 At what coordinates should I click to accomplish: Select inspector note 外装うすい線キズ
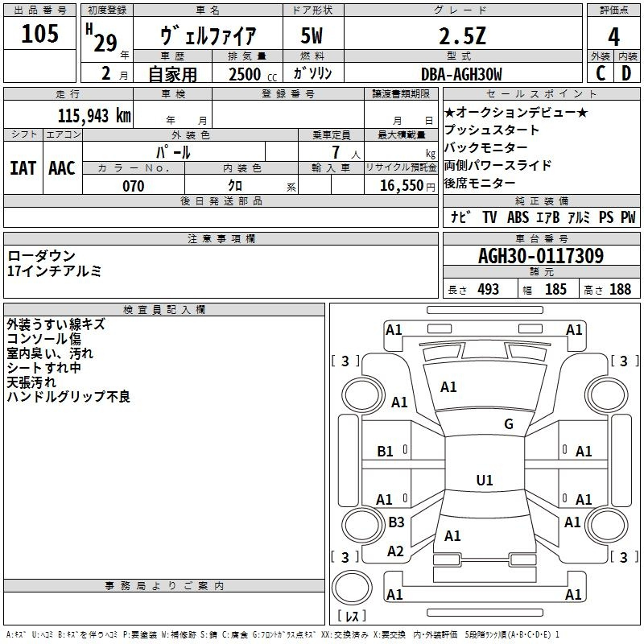56,324
